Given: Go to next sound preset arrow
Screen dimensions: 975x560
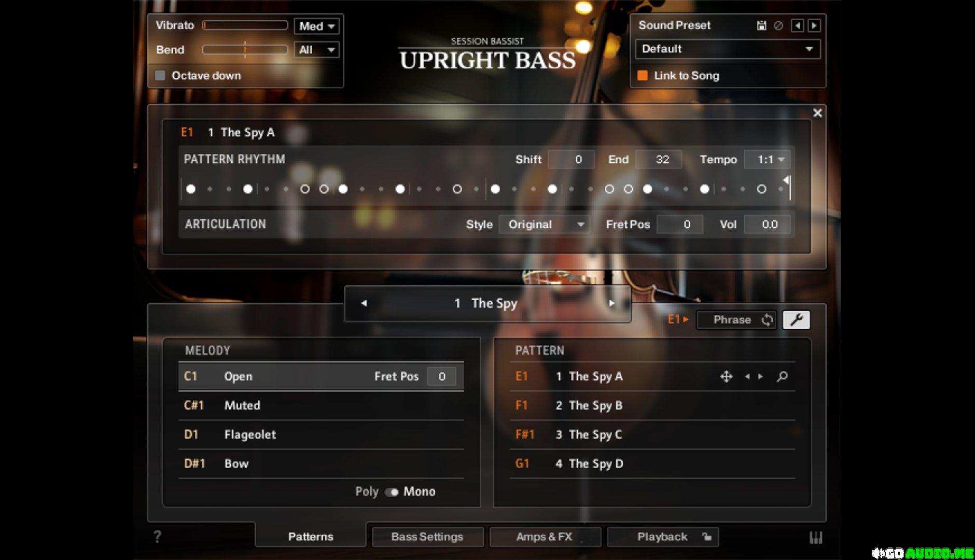Looking at the screenshot, I should click(x=814, y=25).
